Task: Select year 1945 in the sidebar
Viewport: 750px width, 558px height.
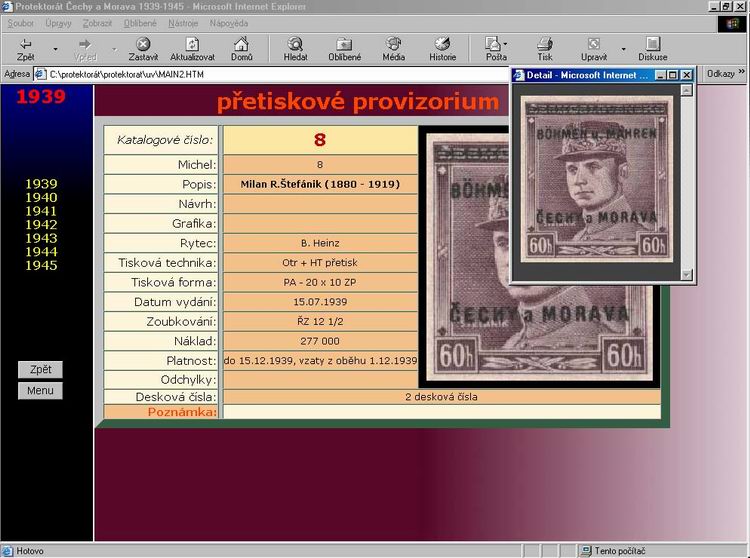Action: tap(41, 265)
